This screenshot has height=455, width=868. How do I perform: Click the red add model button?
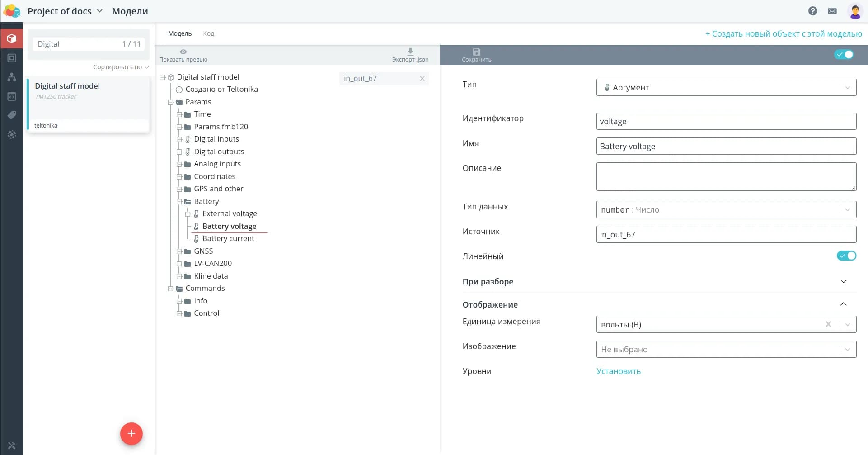tap(131, 433)
